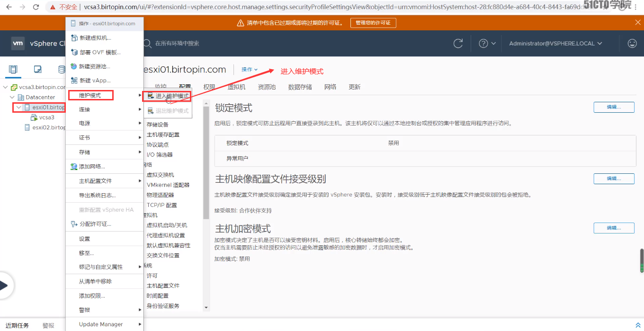Open the 操作 dropdown beside host name
The image size is (644, 331).
pyautogui.click(x=250, y=69)
